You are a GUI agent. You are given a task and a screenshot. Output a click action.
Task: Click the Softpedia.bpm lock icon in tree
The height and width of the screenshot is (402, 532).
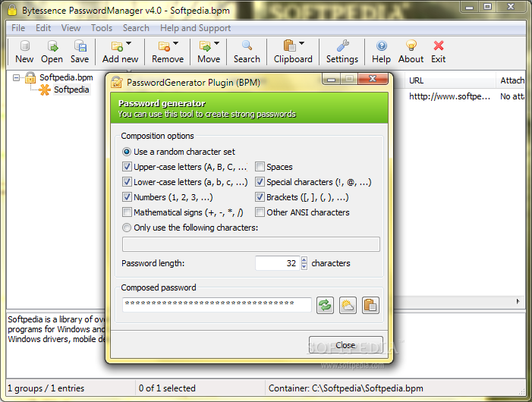(30, 77)
